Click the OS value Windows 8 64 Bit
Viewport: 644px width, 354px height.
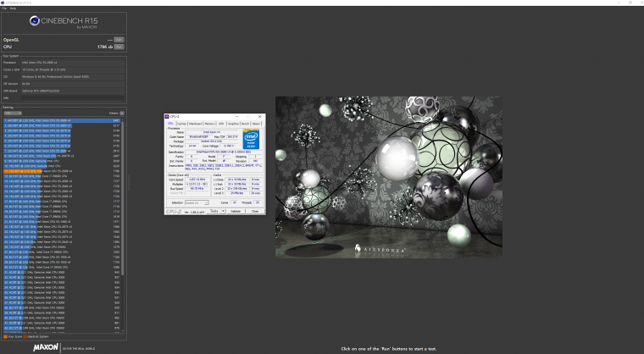(x=72, y=76)
